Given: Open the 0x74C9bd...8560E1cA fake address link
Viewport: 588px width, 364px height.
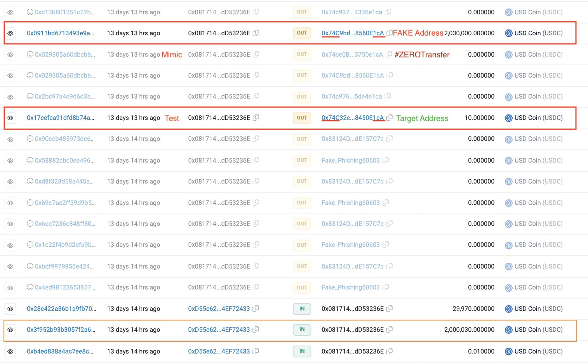Looking at the screenshot, I should (352, 33).
